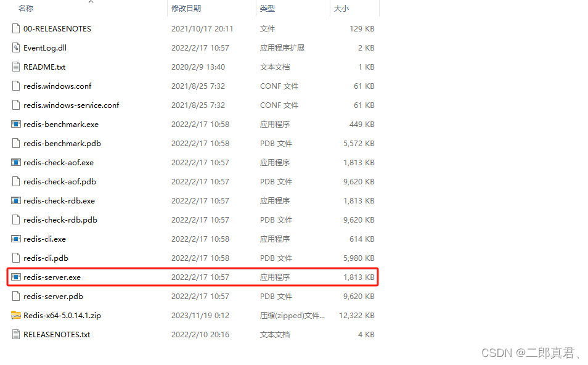
Task: Click the EventLog.dll file icon
Action: pos(16,47)
